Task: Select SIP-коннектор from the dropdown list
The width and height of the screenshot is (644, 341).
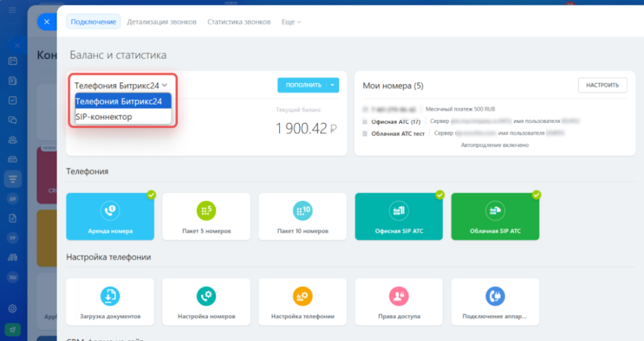Action: coord(104,117)
